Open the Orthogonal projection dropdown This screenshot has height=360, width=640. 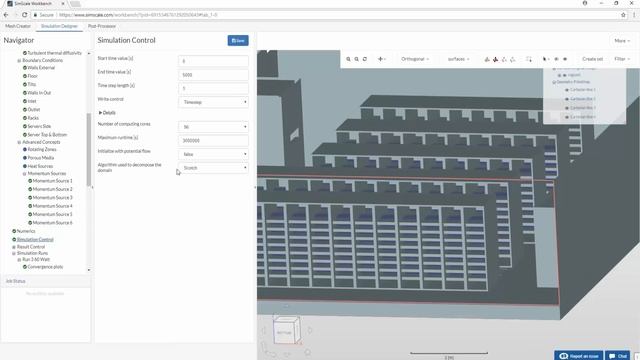(415, 59)
